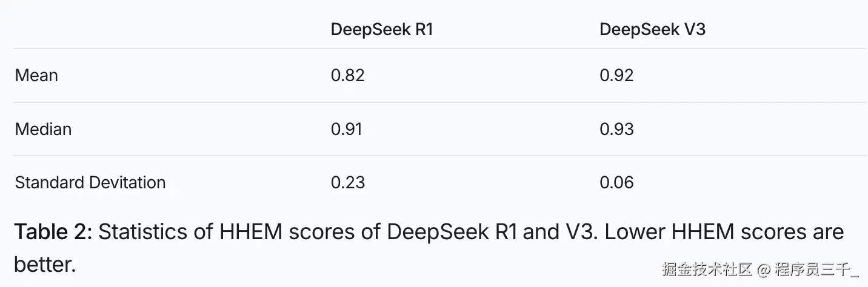Select the 0.93 median value cell

616,129
